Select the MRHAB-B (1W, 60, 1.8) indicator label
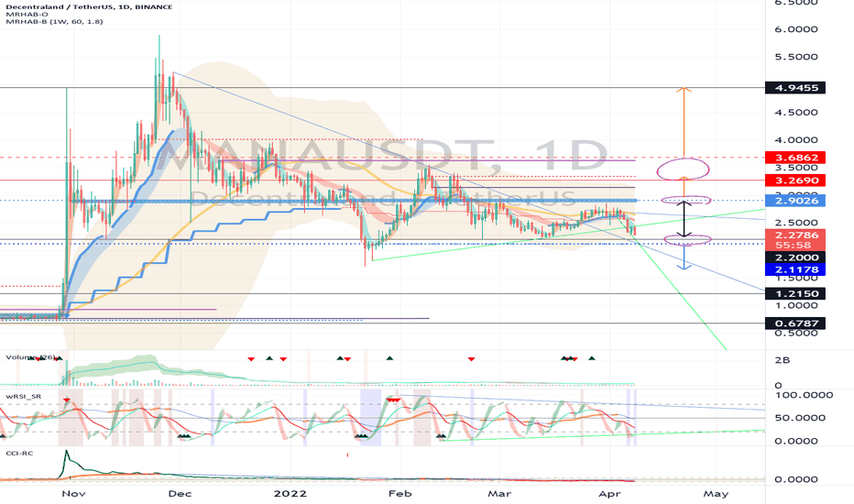Screen dimensions: 854x504 click(x=54, y=21)
